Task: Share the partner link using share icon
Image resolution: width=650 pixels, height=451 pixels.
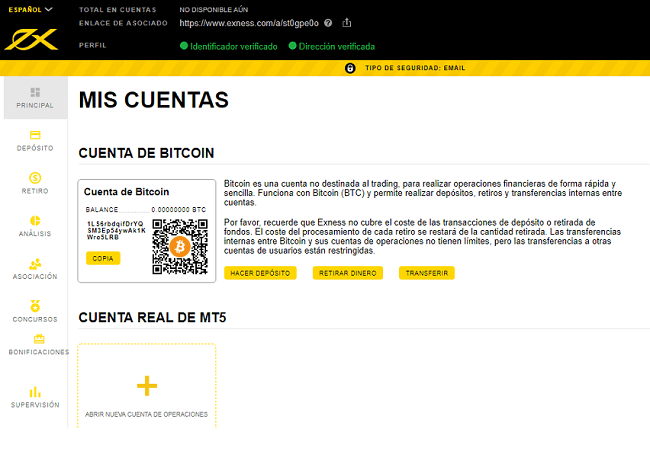Action: 347,23
